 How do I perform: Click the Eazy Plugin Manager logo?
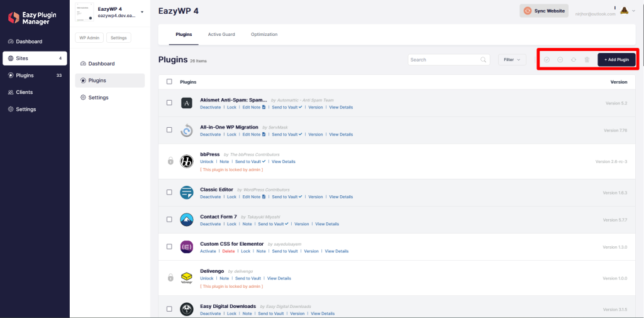click(32, 18)
